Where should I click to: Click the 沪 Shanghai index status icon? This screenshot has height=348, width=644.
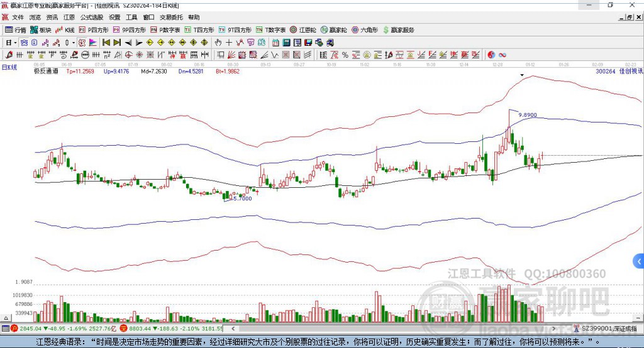(x=14, y=329)
